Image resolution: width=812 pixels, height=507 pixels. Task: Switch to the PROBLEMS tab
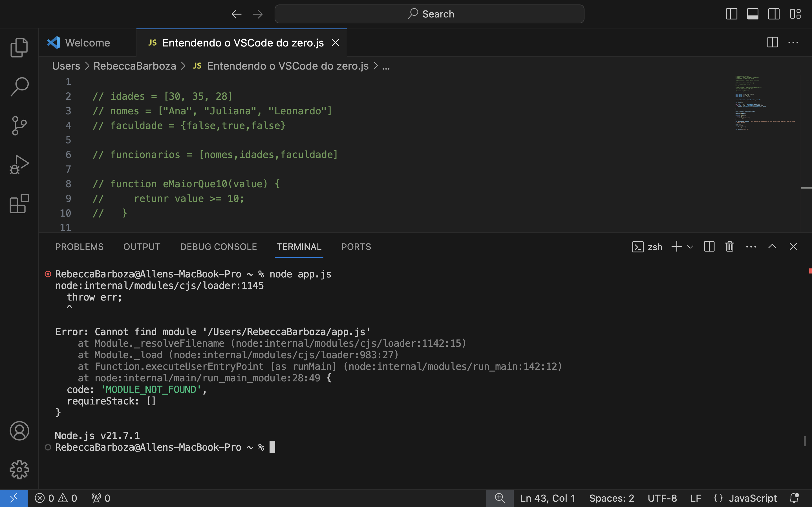(79, 246)
